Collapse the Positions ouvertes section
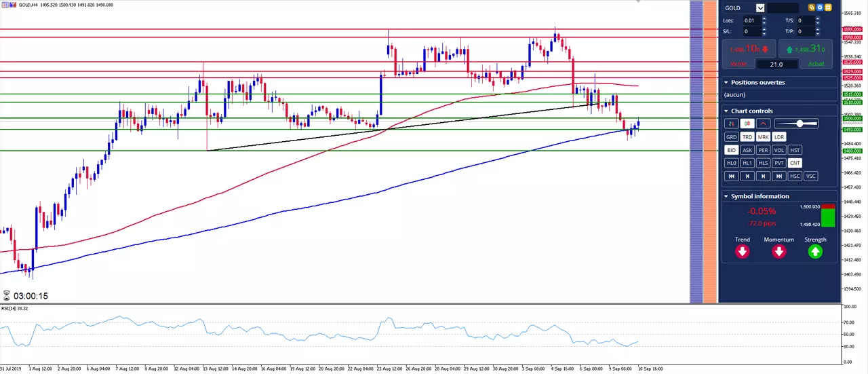Screen dimensions: 868x374 coord(726,82)
